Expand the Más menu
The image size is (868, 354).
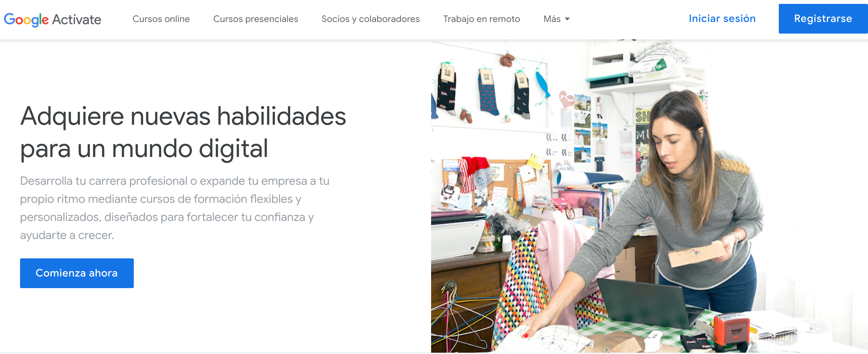(556, 19)
